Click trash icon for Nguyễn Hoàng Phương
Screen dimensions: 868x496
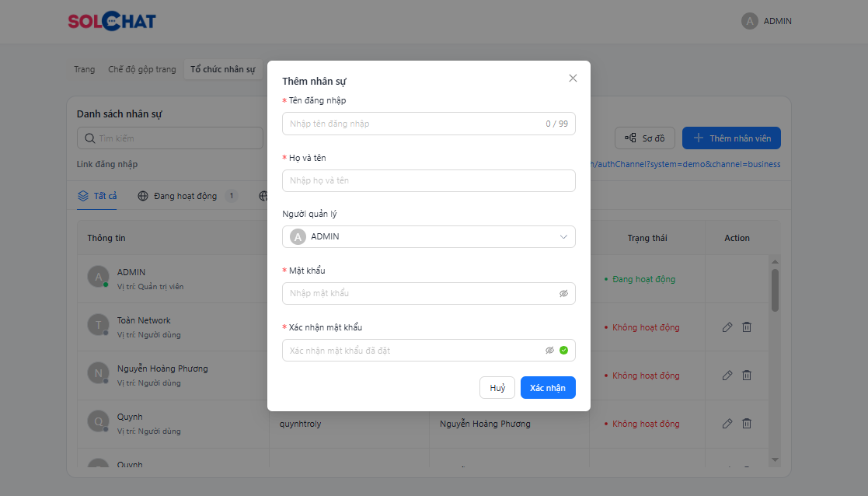click(746, 375)
